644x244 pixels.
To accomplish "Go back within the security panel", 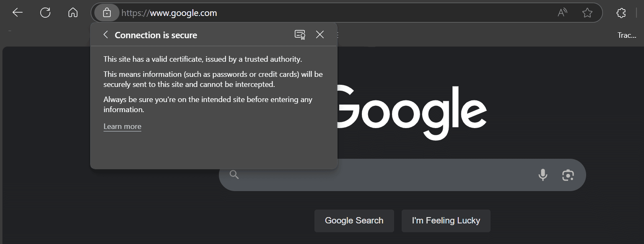I will [105, 34].
